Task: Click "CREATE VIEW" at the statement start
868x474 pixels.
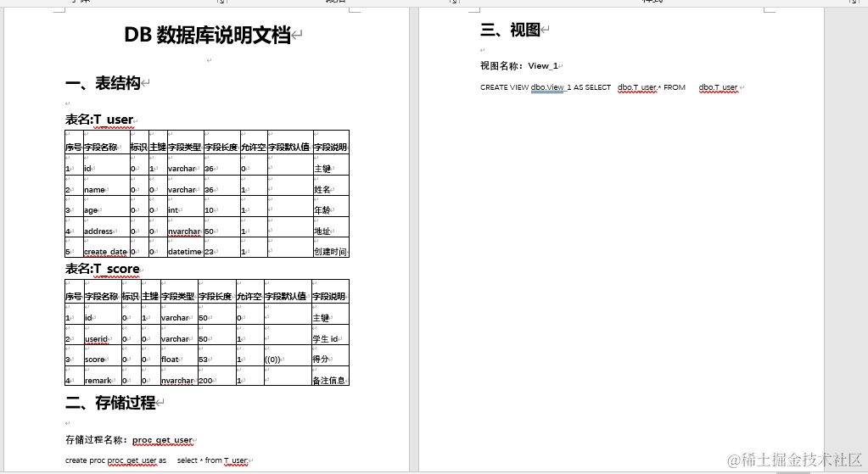Action: [504, 87]
